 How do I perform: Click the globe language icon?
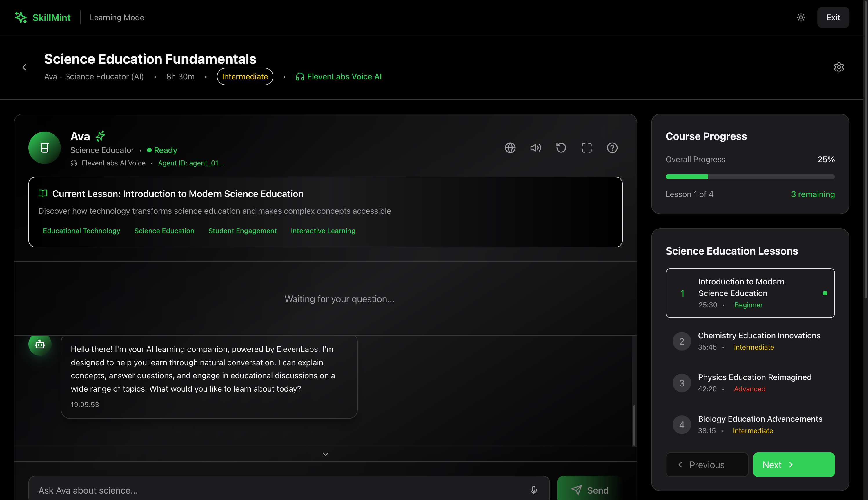click(x=510, y=148)
